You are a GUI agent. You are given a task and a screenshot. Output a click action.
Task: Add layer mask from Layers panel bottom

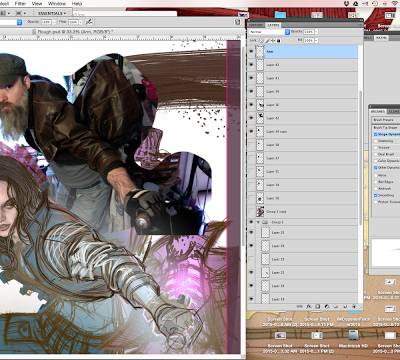[x=318, y=306]
